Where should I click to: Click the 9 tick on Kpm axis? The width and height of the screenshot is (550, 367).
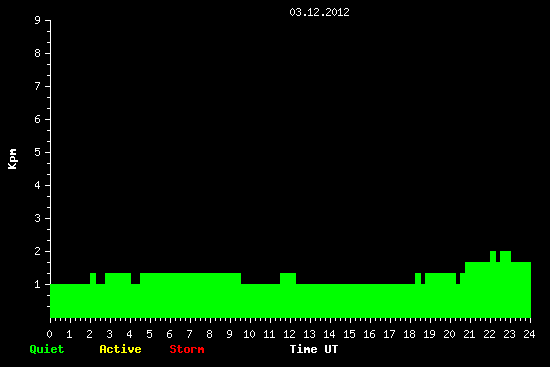(38, 20)
